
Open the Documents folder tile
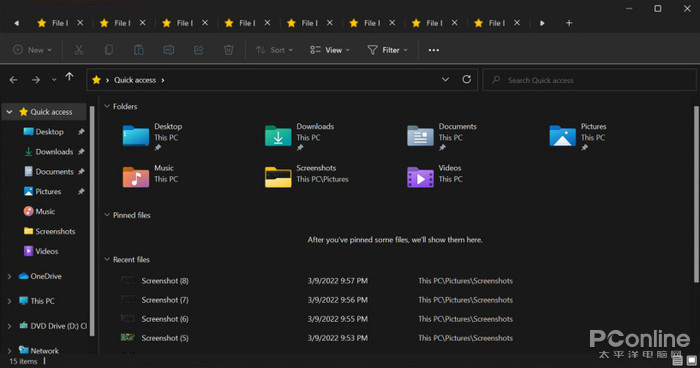442,137
